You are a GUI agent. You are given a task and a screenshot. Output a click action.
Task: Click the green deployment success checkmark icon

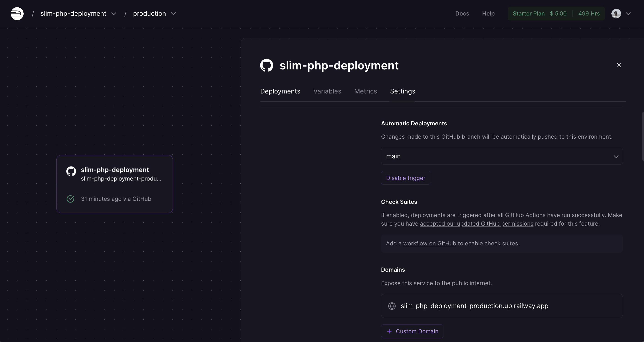(x=71, y=199)
